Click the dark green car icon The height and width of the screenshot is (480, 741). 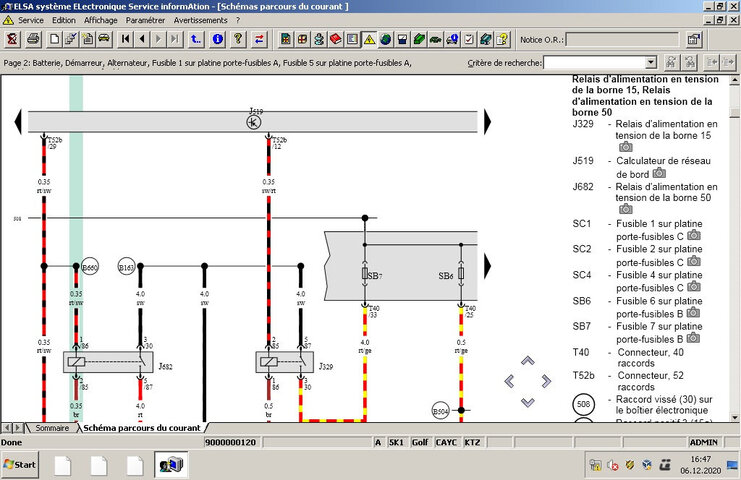pyautogui.click(x=435, y=39)
